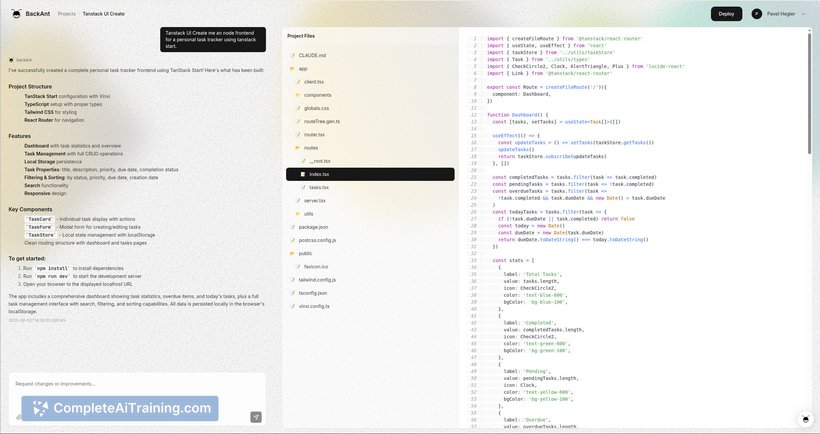The height and width of the screenshot is (434, 820).
Task: Click the "label: 'Pending'," code line
Action: point(527,371)
